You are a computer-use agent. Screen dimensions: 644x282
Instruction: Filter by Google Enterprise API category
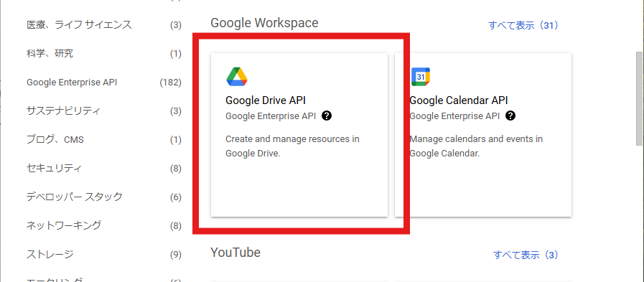coord(72,83)
